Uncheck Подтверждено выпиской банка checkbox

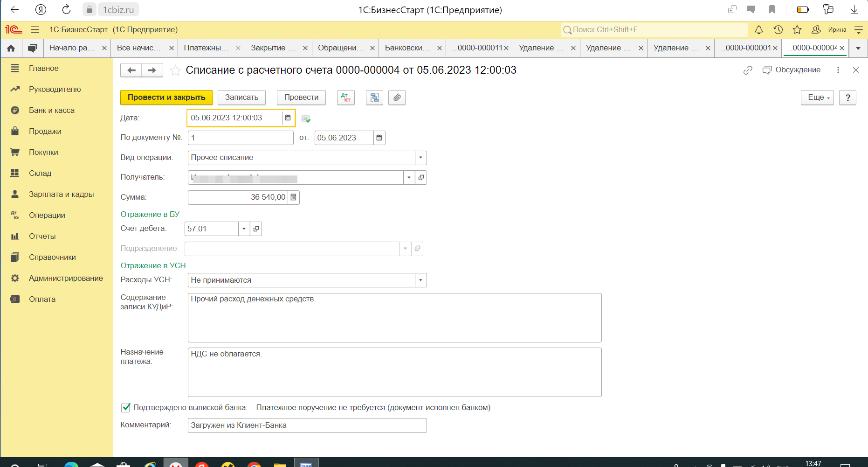tap(126, 408)
